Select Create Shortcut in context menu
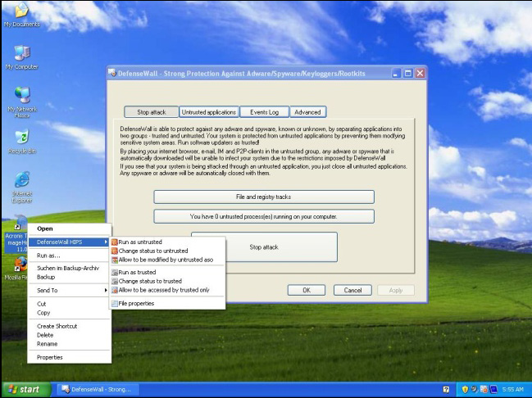Screen dimensions: 532x398 coord(69,326)
